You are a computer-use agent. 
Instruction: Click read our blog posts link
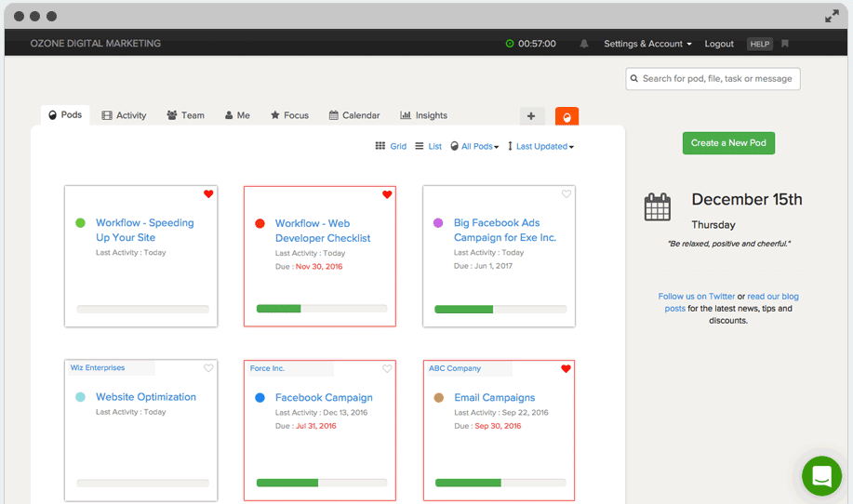coord(773,297)
